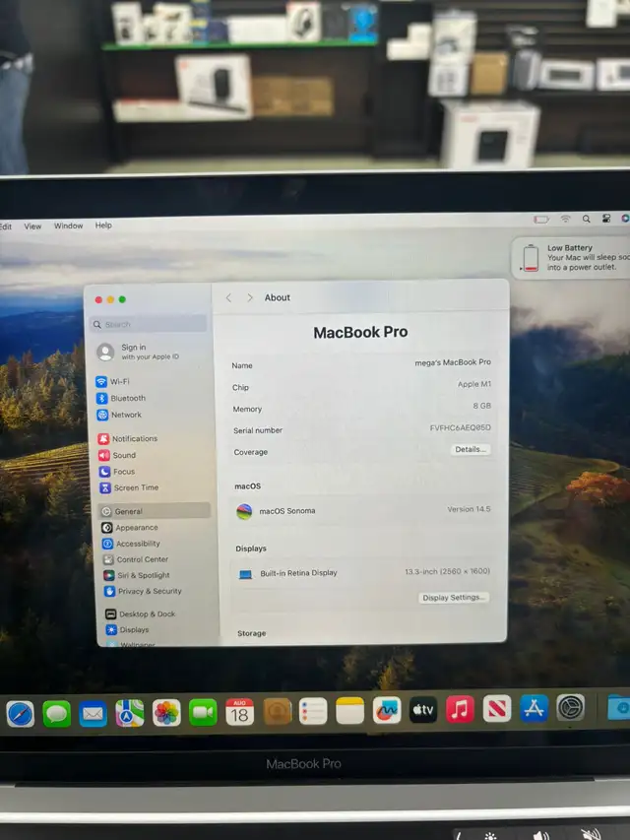Open Privacy & Security in the sidebar
This screenshot has width=630, height=840.
[x=157, y=592]
